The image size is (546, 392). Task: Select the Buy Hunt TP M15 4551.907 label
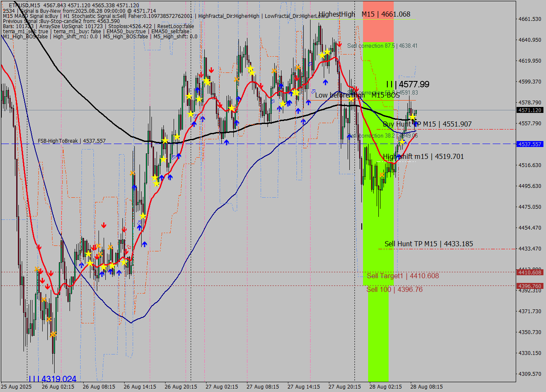click(427, 124)
